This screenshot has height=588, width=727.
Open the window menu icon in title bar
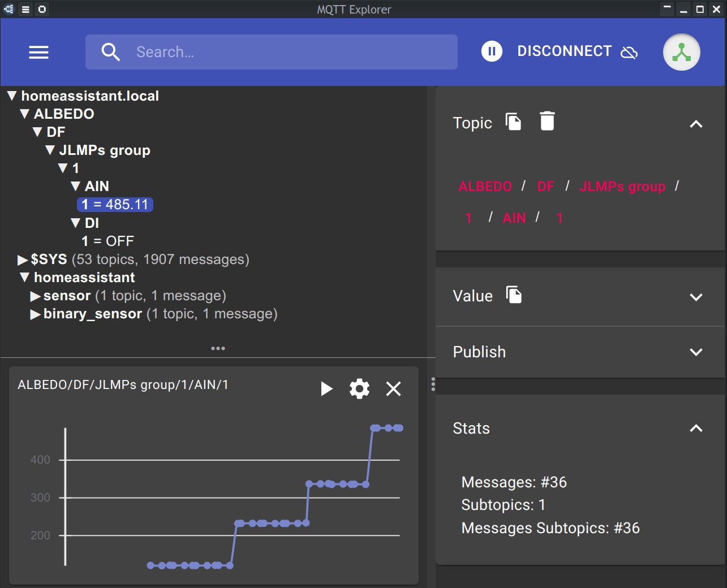pyautogui.click(x=25, y=9)
